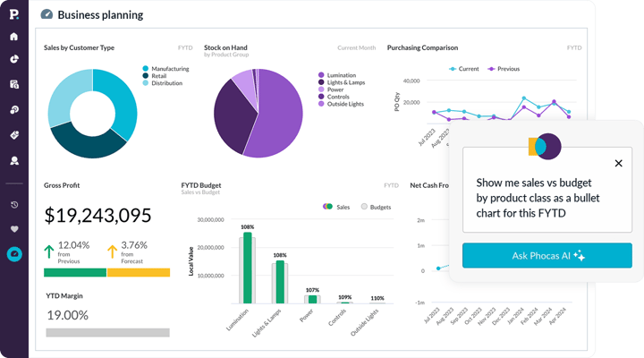Click the dark Lights & Lamps pie slice
Image resolution: width=644 pixels, height=358 pixels.
coord(232,115)
